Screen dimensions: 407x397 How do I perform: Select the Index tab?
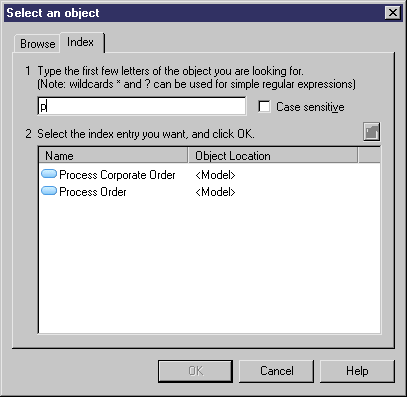81,42
